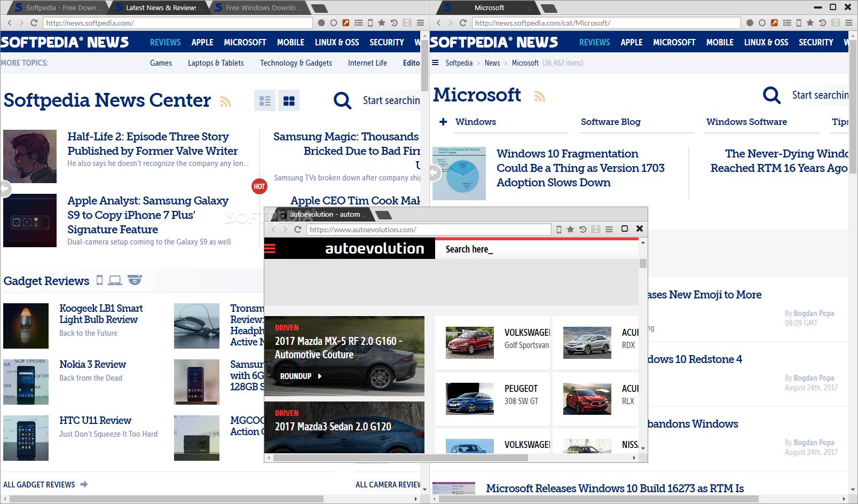Open PEUGEOT 308 SW GT car card
The height and width of the screenshot is (504, 858).
click(492, 398)
